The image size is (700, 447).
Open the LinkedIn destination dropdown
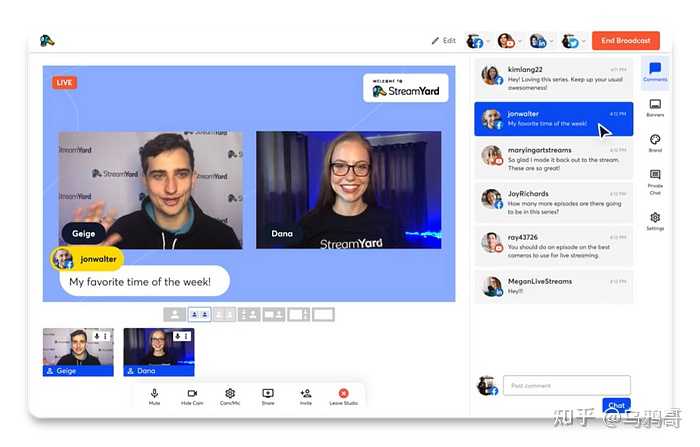(x=541, y=41)
